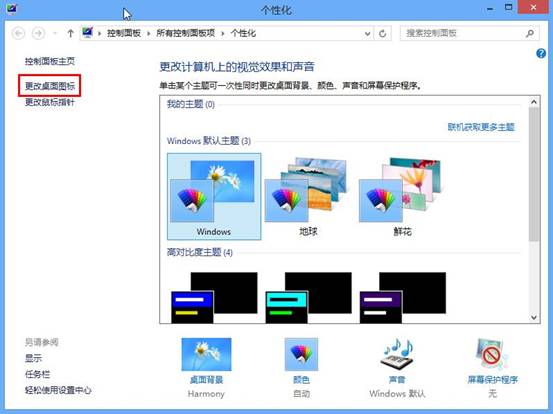Select the 鲜花 theme
This screenshot has width=553, height=414.
click(402, 196)
